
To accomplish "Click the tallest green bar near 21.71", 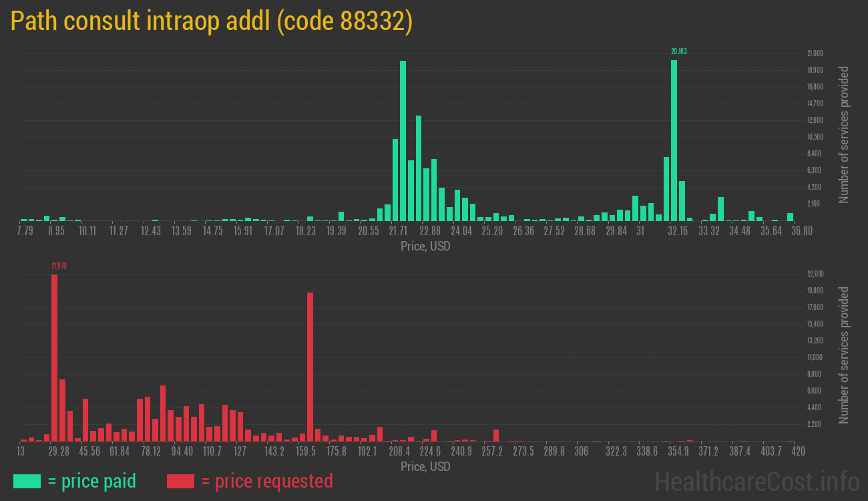I will [x=403, y=140].
